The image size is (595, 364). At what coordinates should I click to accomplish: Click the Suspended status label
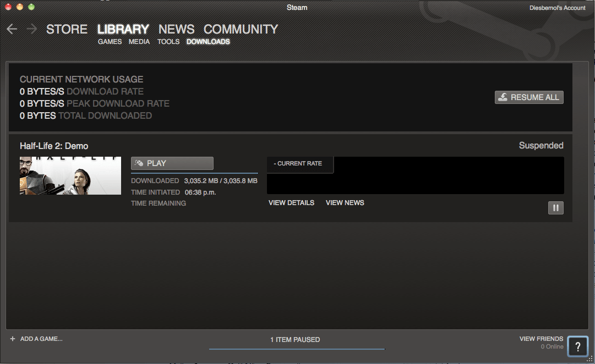(541, 146)
